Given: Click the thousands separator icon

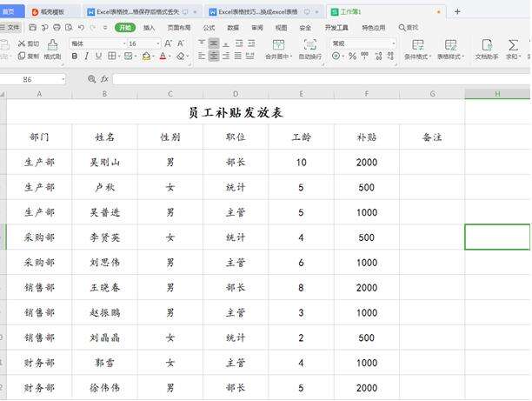Looking at the screenshot, I should 365,56.
